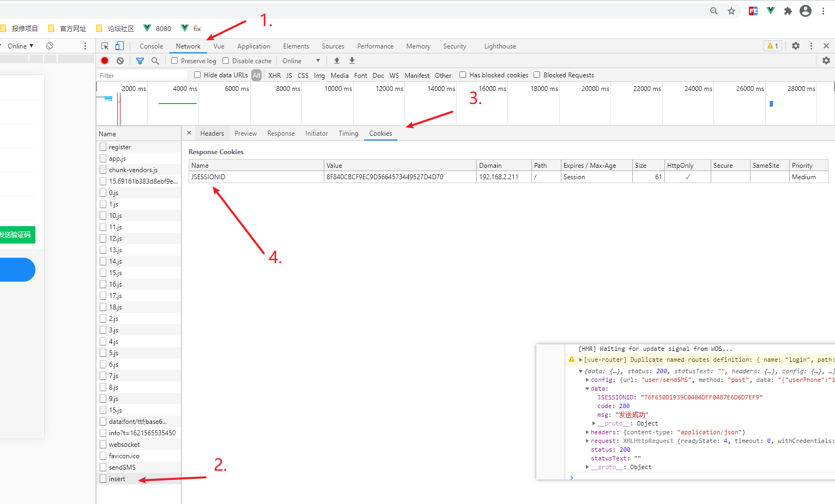Viewport: 835px width, 504px height.
Task: Open the Preview tab of request
Action: pyautogui.click(x=245, y=133)
